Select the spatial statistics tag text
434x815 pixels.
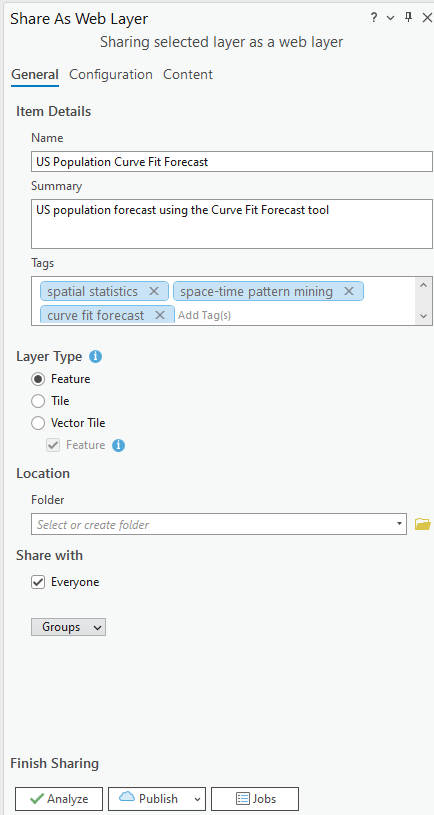(x=93, y=292)
